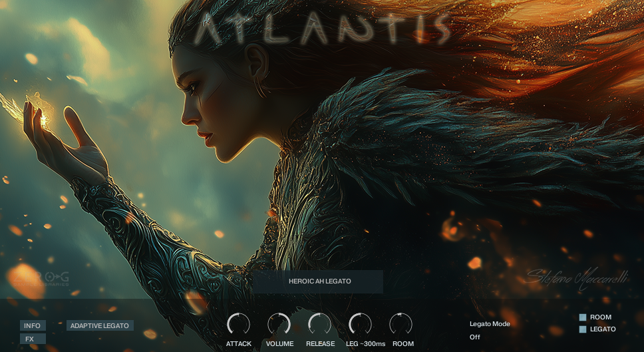Click the LEGATO text beside its checkbox
The image size is (644, 352).
click(x=603, y=329)
